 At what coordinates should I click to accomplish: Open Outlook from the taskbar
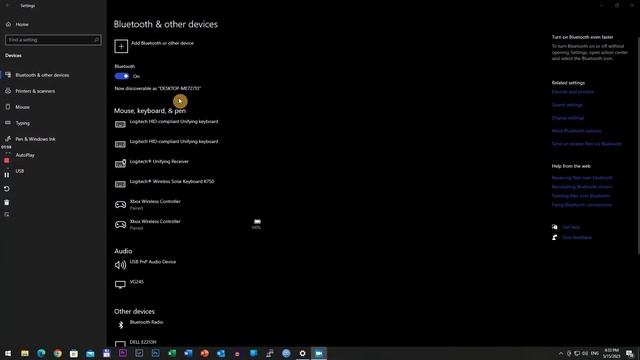pos(221,353)
